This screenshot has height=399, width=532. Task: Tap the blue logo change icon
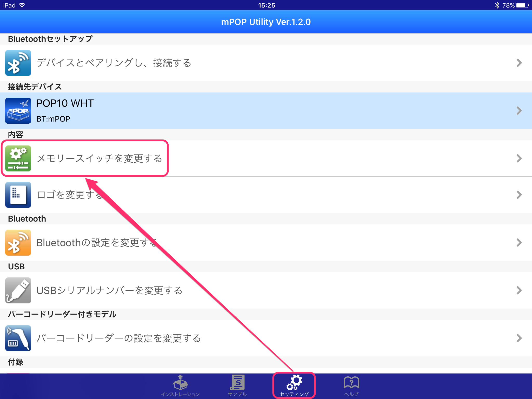click(18, 195)
